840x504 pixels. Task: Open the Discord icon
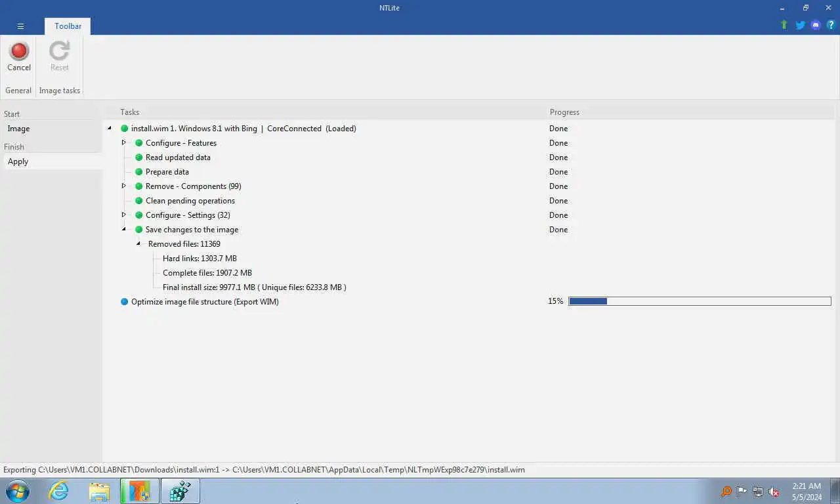[816, 25]
